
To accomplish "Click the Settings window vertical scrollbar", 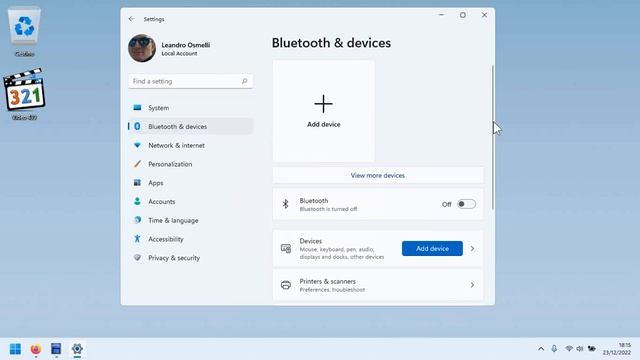I will [493, 137].
